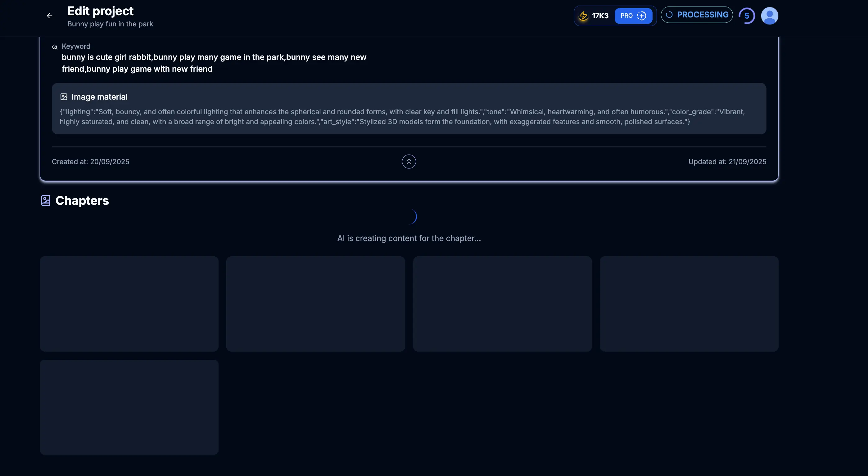Click the 17K3 credits balance
The height and width of the screenshot is (476, 868).
coord(600,16)
